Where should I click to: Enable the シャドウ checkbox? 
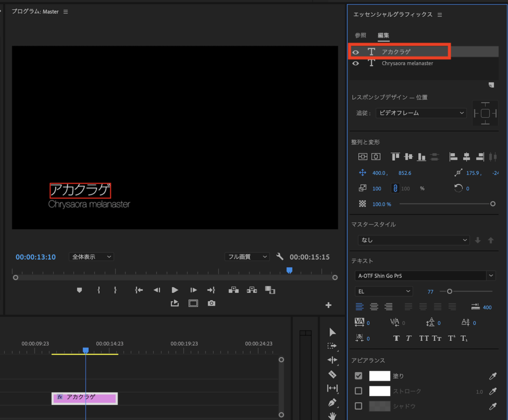pyautogui.click(x=358, y=406)
